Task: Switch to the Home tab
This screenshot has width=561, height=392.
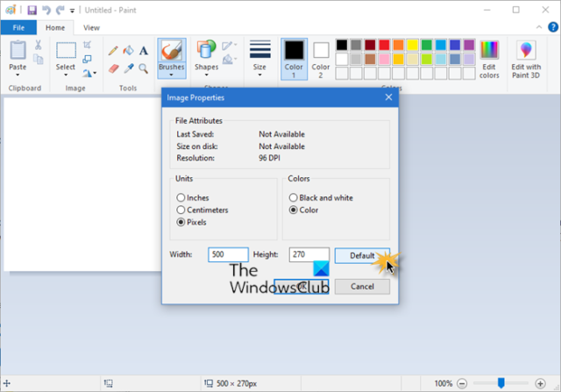Action: tap(55, 27)
